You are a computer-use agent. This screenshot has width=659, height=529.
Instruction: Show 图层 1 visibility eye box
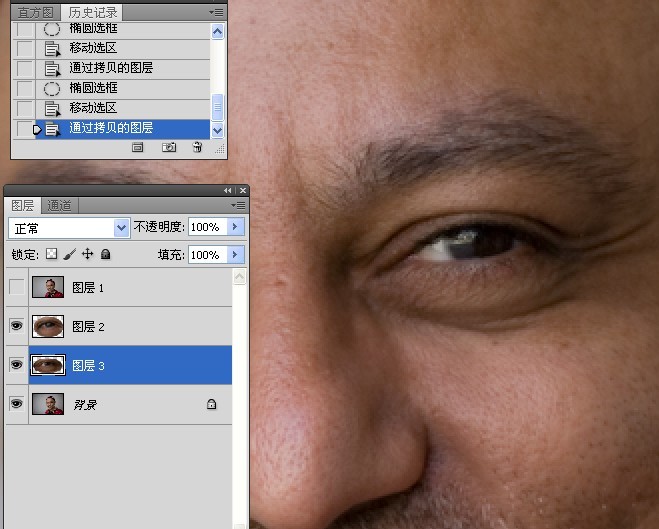(x=17, y=287)
